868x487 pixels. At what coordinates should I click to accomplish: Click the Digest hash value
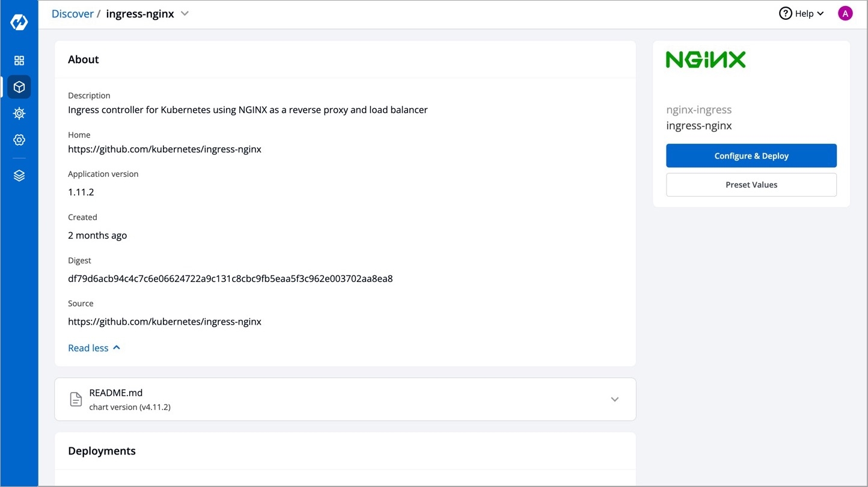230,278
